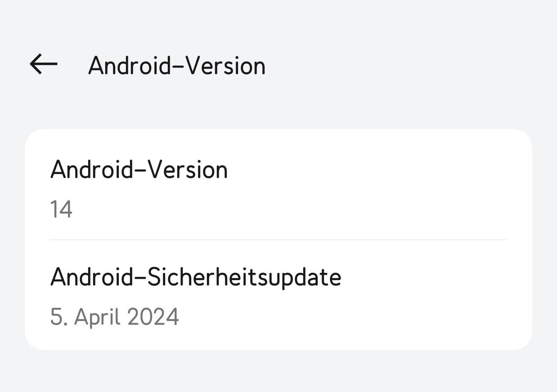Tap the back arrow icon
This screenshot has height=392, width=557.
44,65
